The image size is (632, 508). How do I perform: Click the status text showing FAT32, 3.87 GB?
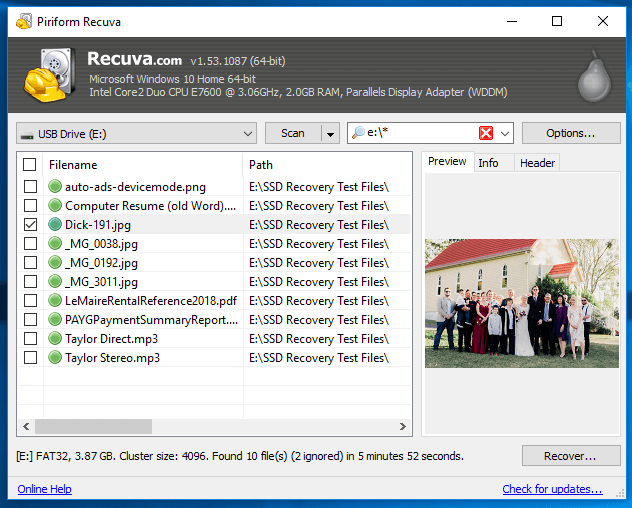coord(240,456)
